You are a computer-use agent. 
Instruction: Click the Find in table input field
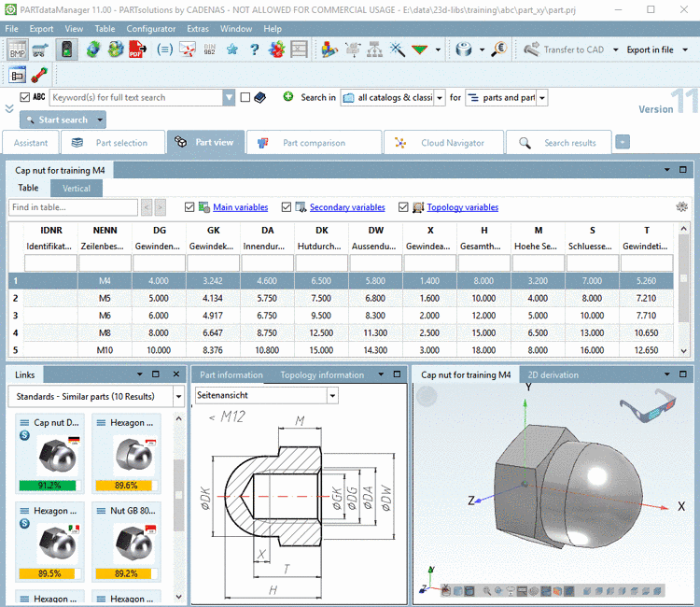tap(73, 207)
